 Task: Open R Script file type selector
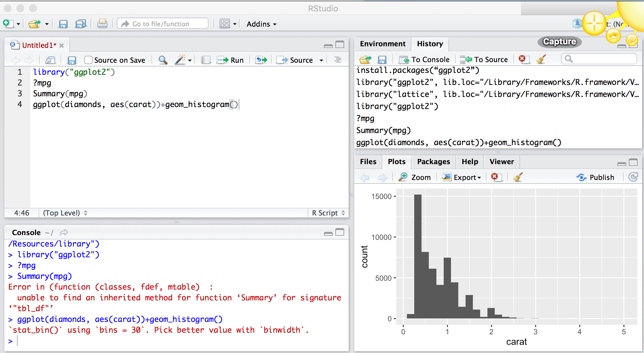(328, 213)
